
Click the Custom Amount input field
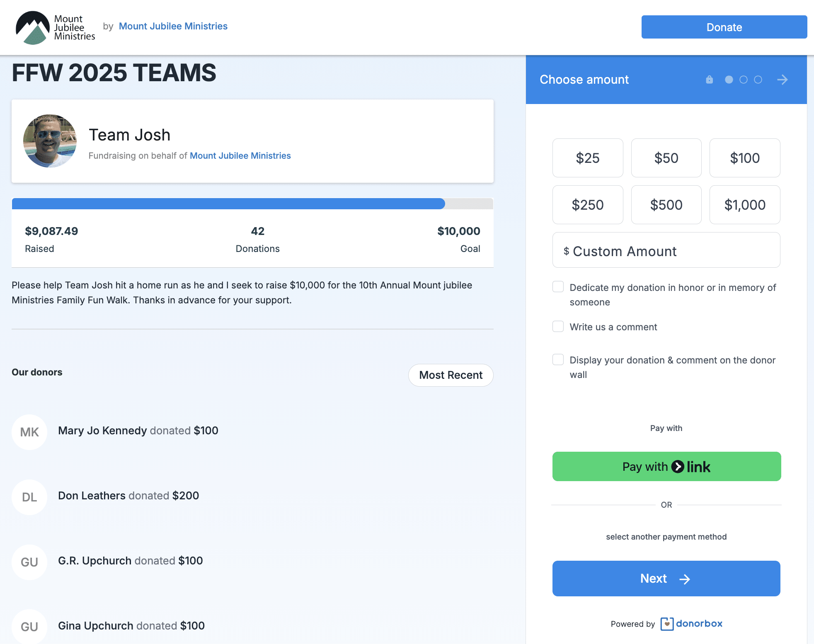[x=666, y=250]
